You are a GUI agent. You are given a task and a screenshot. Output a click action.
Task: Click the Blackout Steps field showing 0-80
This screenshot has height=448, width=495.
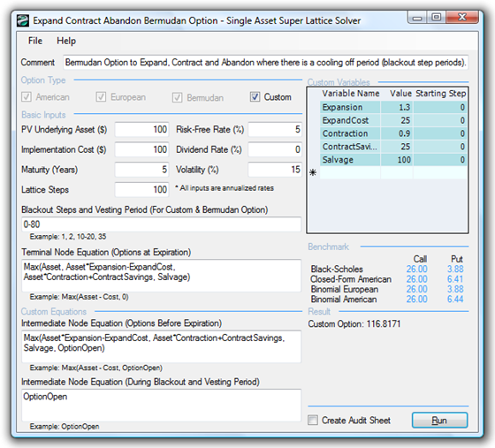click(x=161, y=224)
